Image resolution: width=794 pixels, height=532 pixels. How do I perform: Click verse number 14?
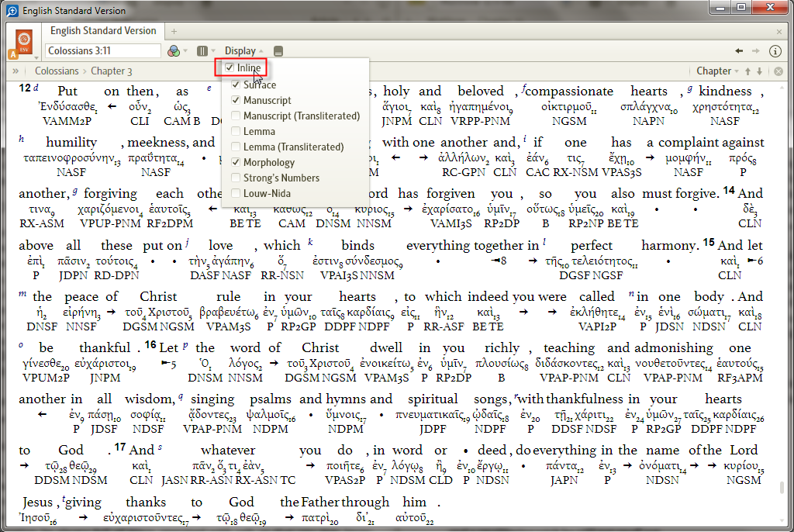729,191
